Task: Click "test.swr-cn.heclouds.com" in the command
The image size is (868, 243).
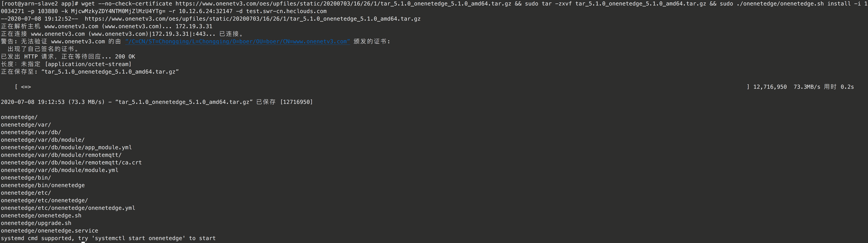Action: point(286,11)
